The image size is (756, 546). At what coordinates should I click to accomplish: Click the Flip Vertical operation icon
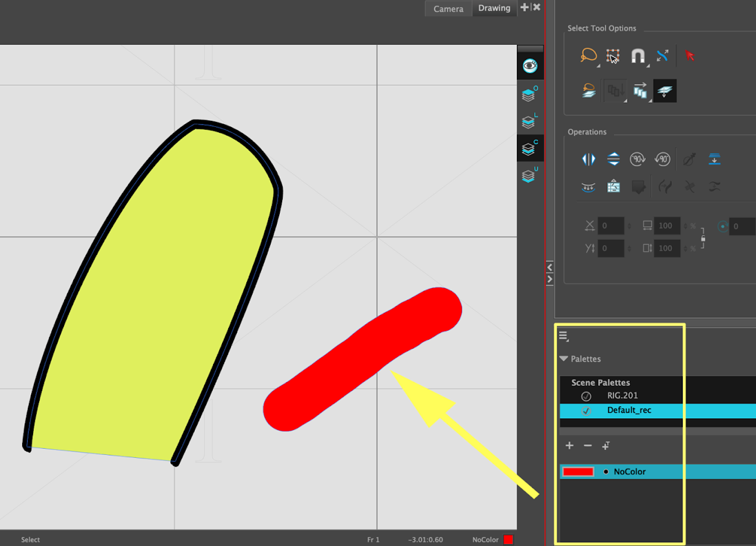[x=613, y=159]
